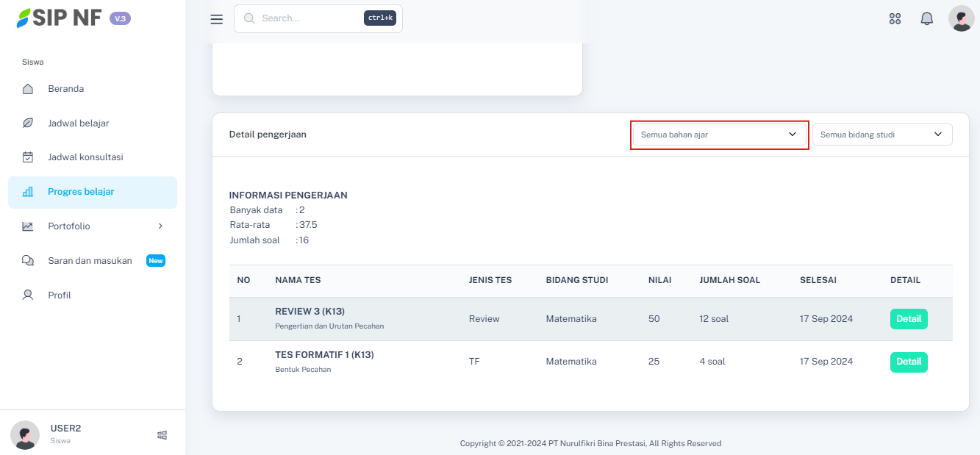View Detail for TES FORMATIF 1 (K13)
980x455 pixels.
coord(908,362)
